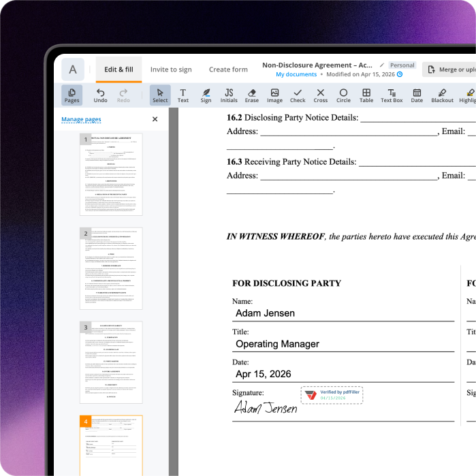Click the pencil icon to rename document
476x476 pixels.
click(382, 65)
